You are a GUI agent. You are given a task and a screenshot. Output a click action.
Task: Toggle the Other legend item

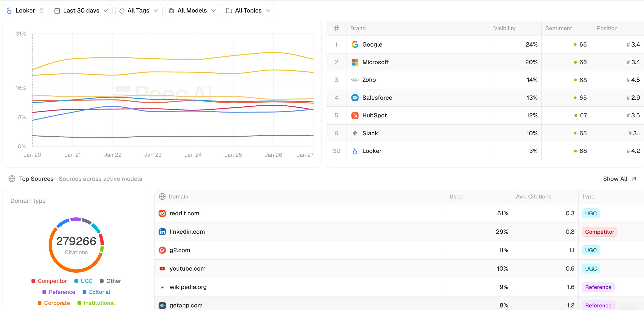pos(110,281)
